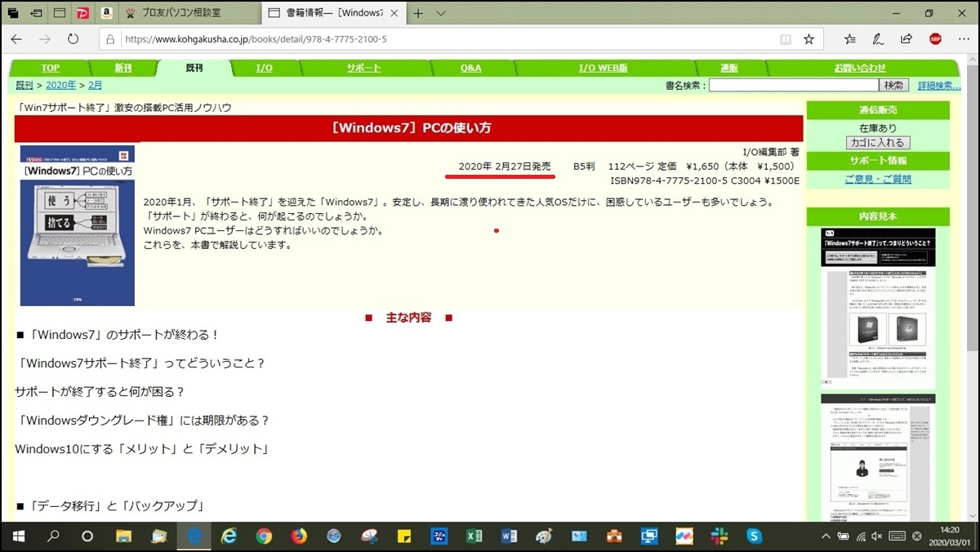Open the お問い合わせ navigation tab

860,68
